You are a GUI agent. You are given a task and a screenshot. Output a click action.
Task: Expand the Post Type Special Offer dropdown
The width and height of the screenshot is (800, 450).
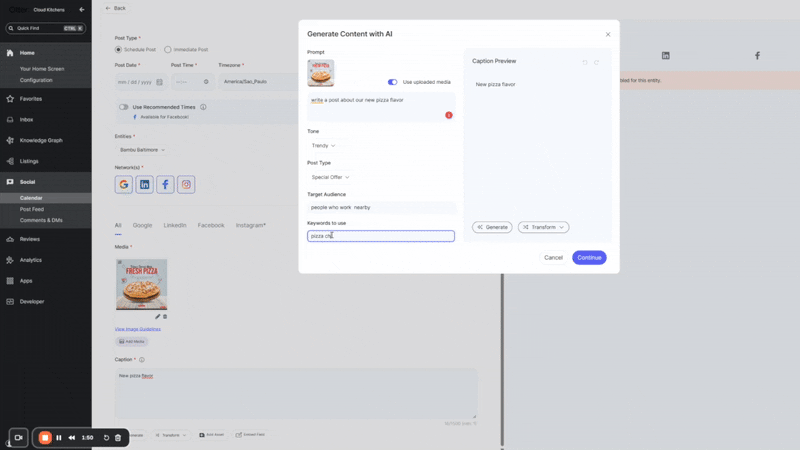pos(330,177)
